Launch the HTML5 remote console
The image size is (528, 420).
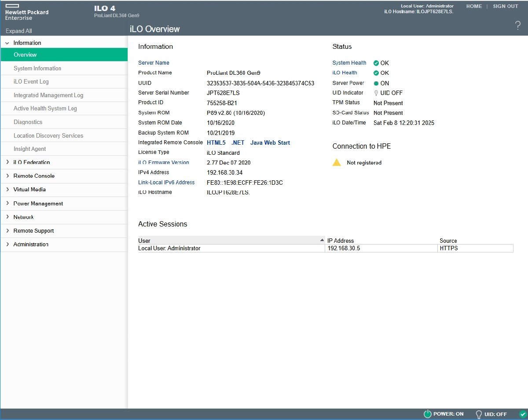tap(216, 142)
